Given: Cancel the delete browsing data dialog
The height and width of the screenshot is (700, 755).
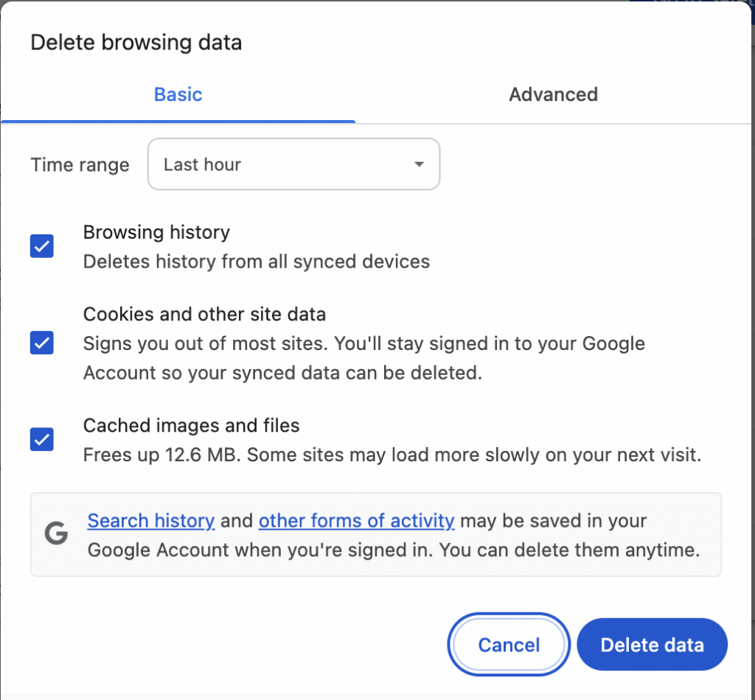Looking at the screenshot, I should (508, 644).
